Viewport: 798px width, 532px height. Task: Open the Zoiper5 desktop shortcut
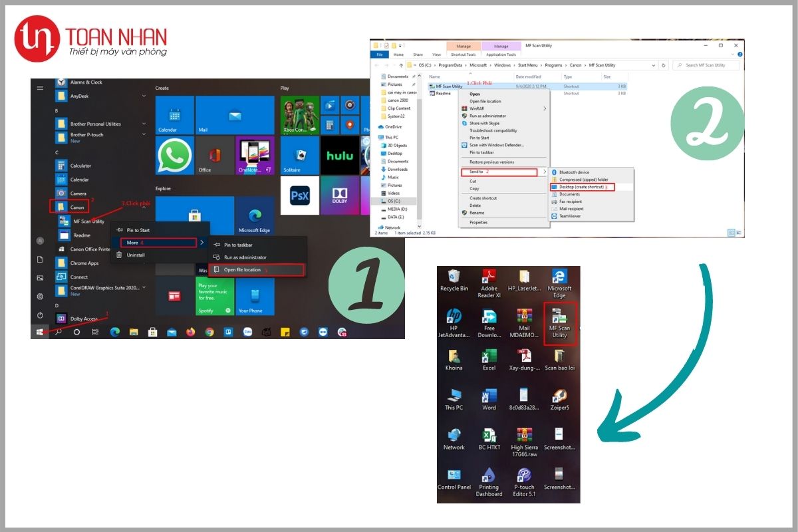pyautogui.click(x=559, y=400)
